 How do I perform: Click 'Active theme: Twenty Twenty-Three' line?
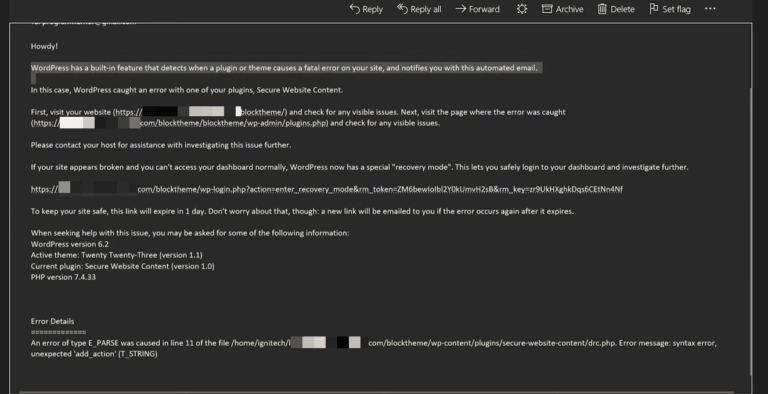click(117, 255)
